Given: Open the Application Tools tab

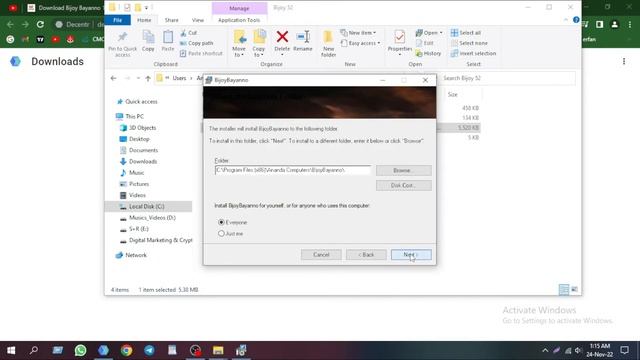Looking at the screenshot, I should [x=239, y=20].
